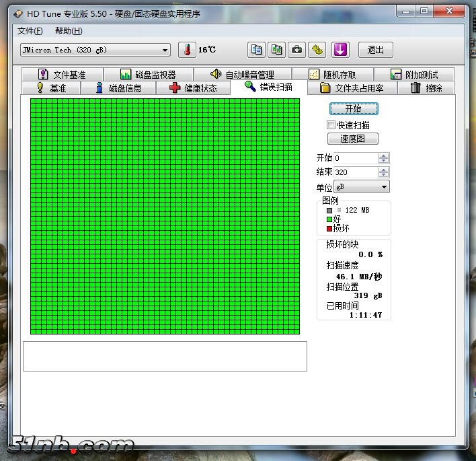Open the Help menu (帮助)
476x461 pixels.
click(69, 31)
